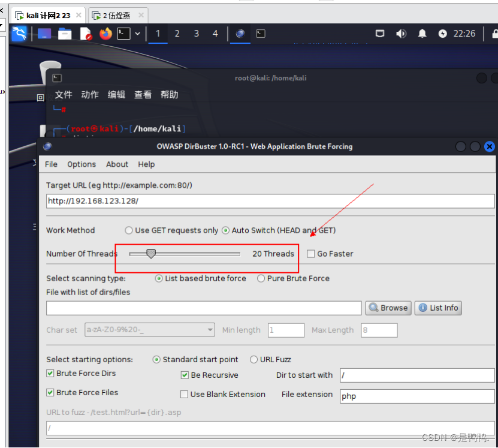Launch Firefox from the top panel
This screenshot has height=448, width=498.
point(105,34)
